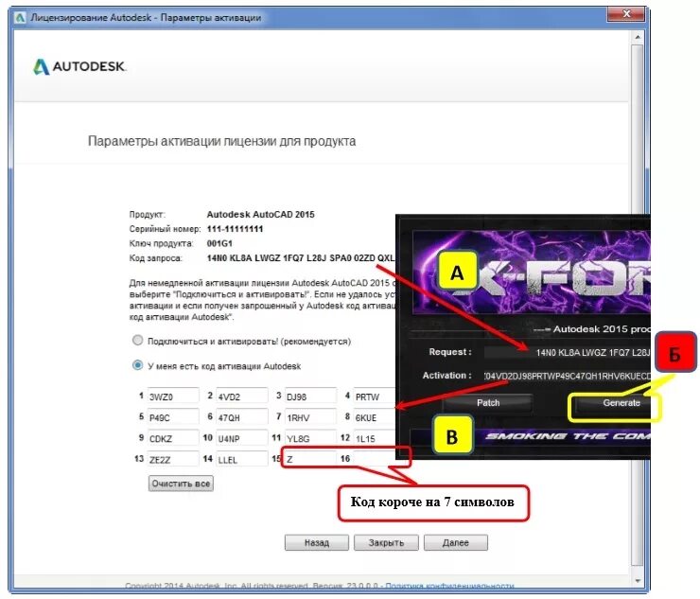Click activation code field 10 containing U4NP

click(242, 438)
